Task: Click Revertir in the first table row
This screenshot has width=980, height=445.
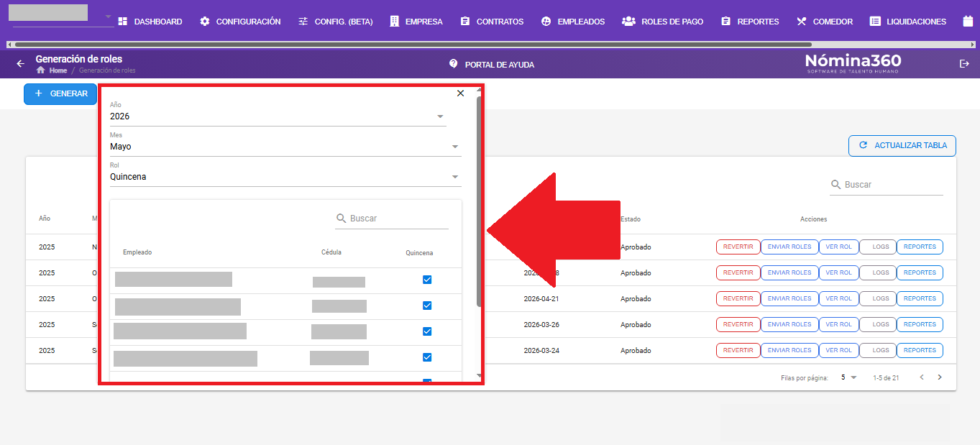Action: (738, 247)
